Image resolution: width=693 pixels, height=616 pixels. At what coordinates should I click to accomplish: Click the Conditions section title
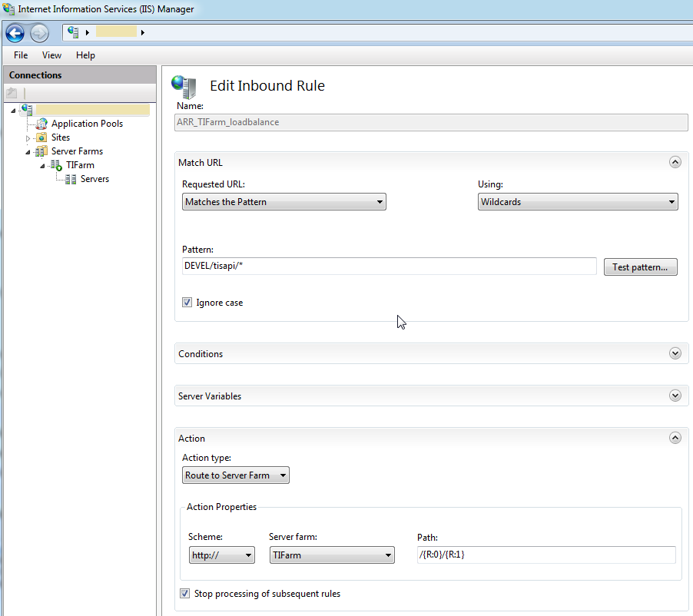point(201,354)
